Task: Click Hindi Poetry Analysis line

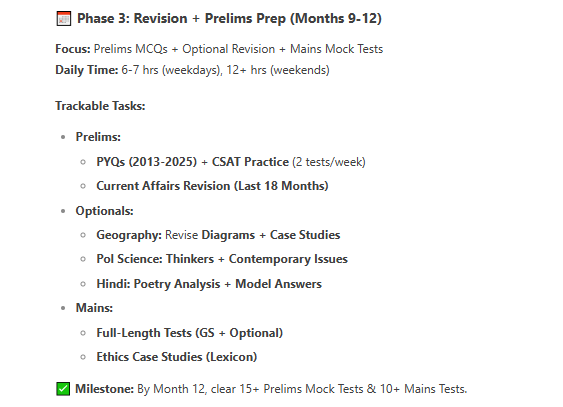Action: [209, 284]
